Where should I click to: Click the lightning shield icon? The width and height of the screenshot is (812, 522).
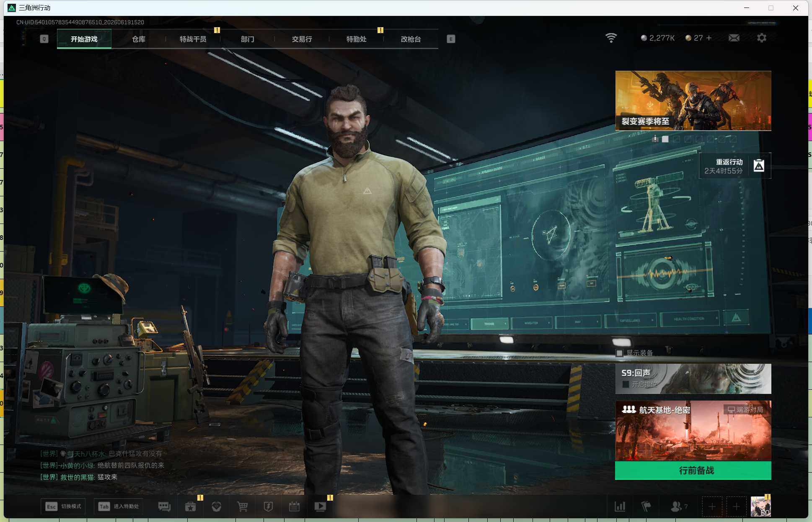pos(268,507)
